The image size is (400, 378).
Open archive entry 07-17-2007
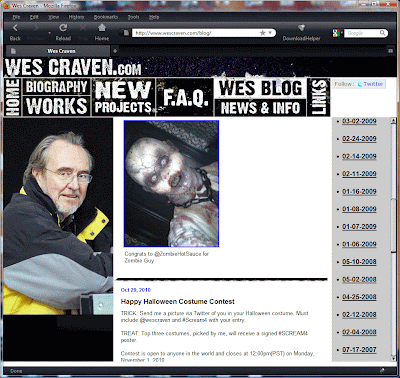[359, 350]
